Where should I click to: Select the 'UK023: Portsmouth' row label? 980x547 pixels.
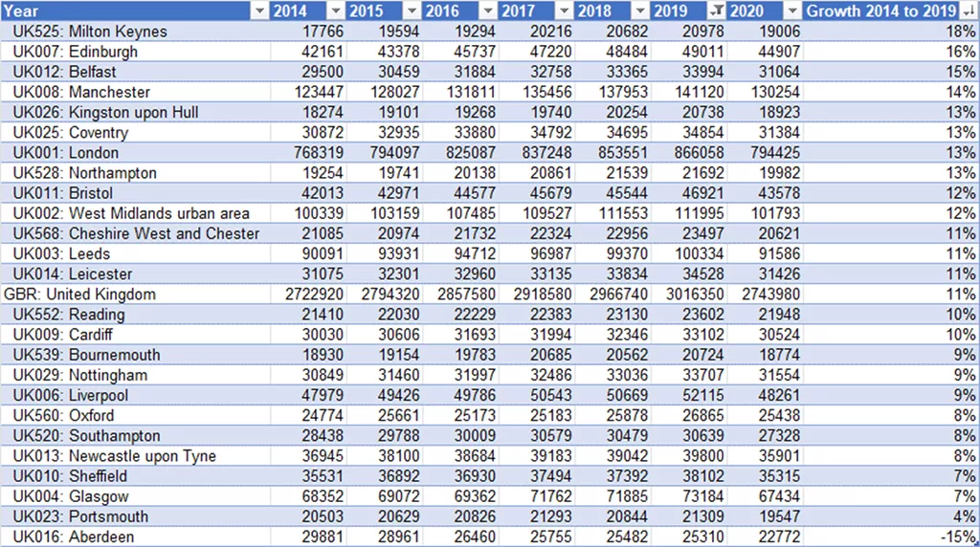80,516
